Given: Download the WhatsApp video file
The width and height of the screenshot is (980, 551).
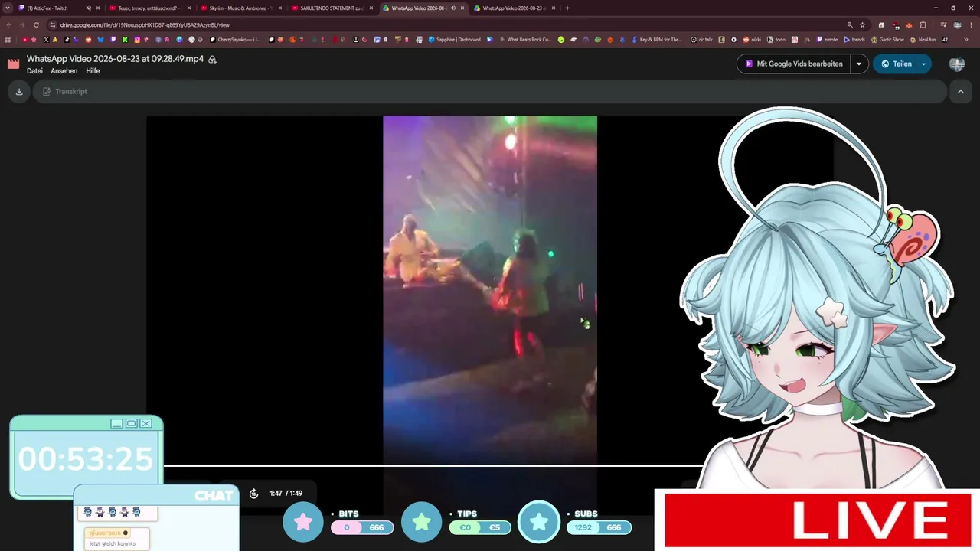Looking at the screenshot, I should (x=19, y=92).
